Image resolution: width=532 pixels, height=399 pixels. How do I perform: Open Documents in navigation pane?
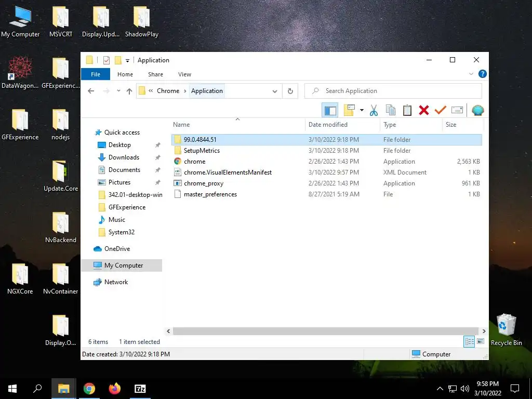pyautogui.click(x=124, y=170)
